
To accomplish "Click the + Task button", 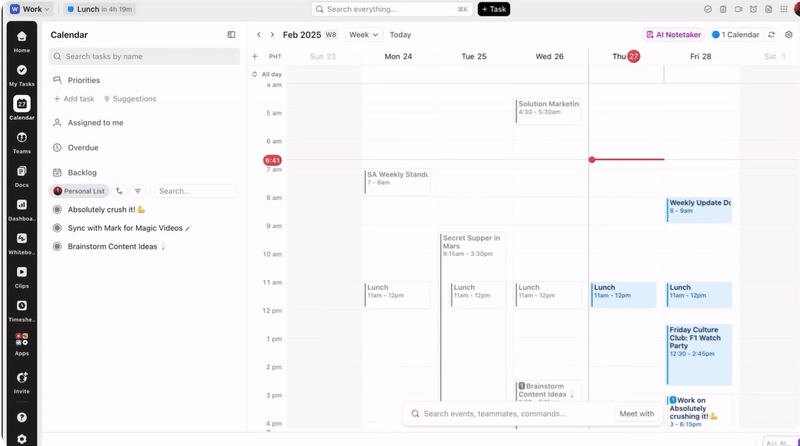I will point(493,9).
